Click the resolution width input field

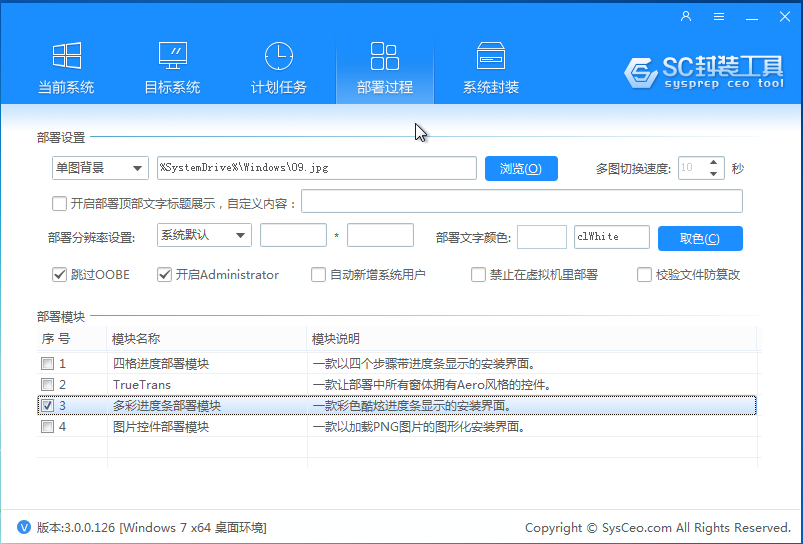pos(293,235)
